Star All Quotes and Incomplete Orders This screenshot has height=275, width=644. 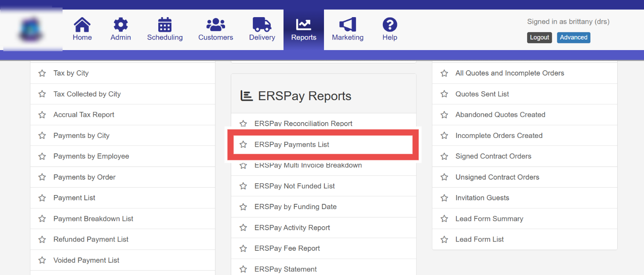444,73
